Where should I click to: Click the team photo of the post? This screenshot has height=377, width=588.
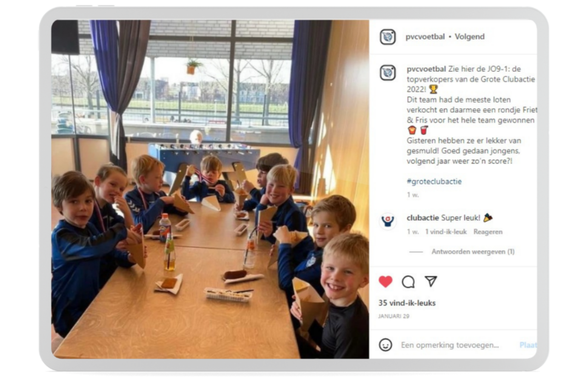coord(210,189)
